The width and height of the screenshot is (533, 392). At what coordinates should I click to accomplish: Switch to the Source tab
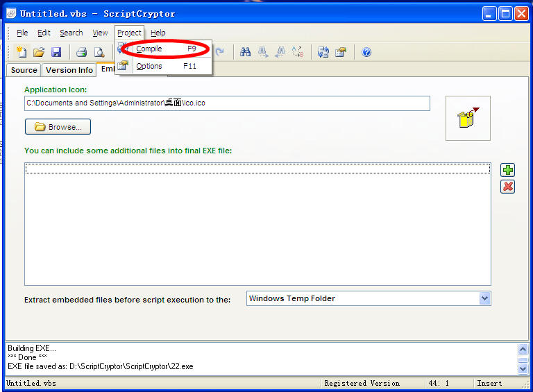[x=24, y=70]
